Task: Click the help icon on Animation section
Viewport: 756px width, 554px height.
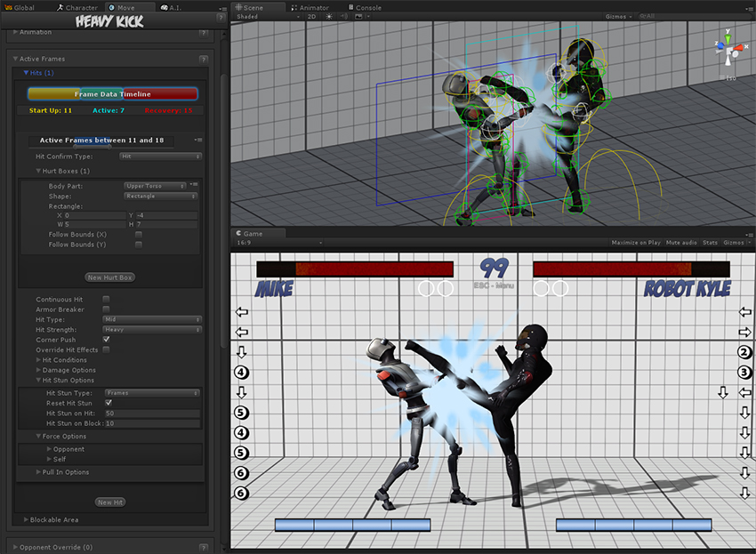Action: pos(204,33)
